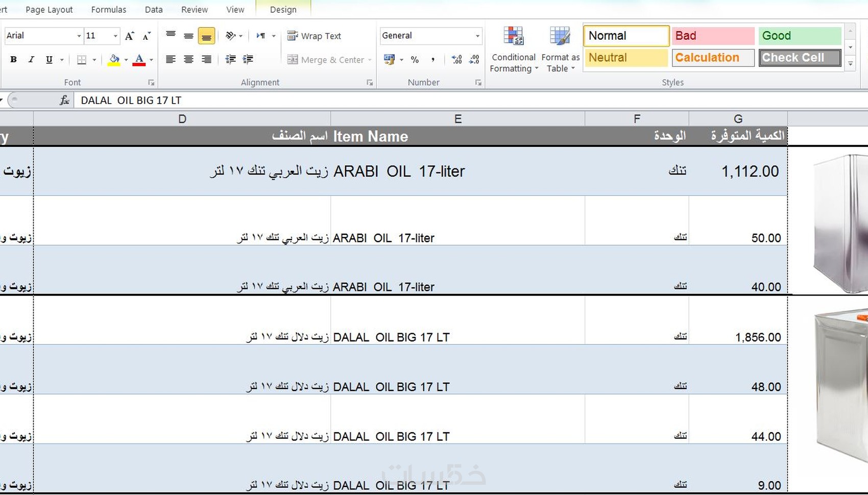Increase font size with Grow Font
The height and width of the screenshot is (495, 868).
[130, 36]
